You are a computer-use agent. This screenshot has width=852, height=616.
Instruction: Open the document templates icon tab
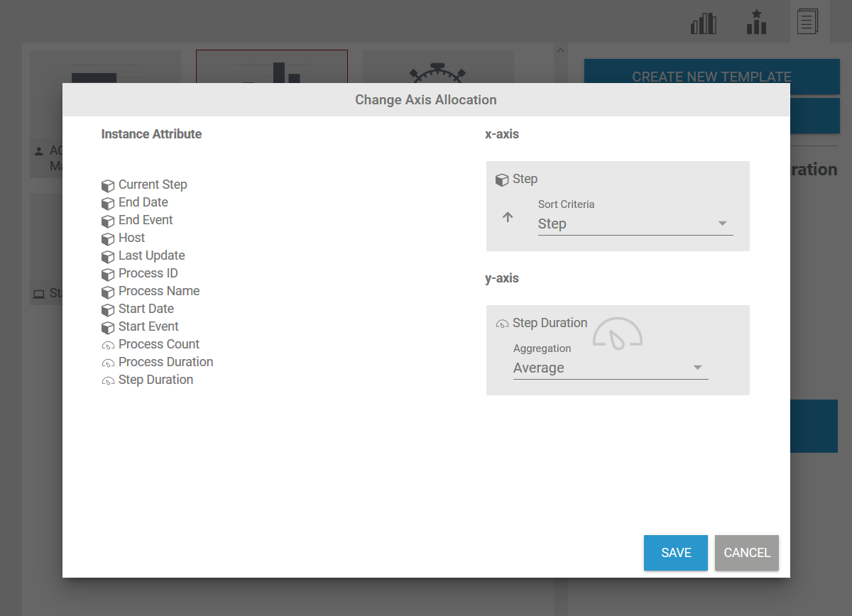point(808,22)
